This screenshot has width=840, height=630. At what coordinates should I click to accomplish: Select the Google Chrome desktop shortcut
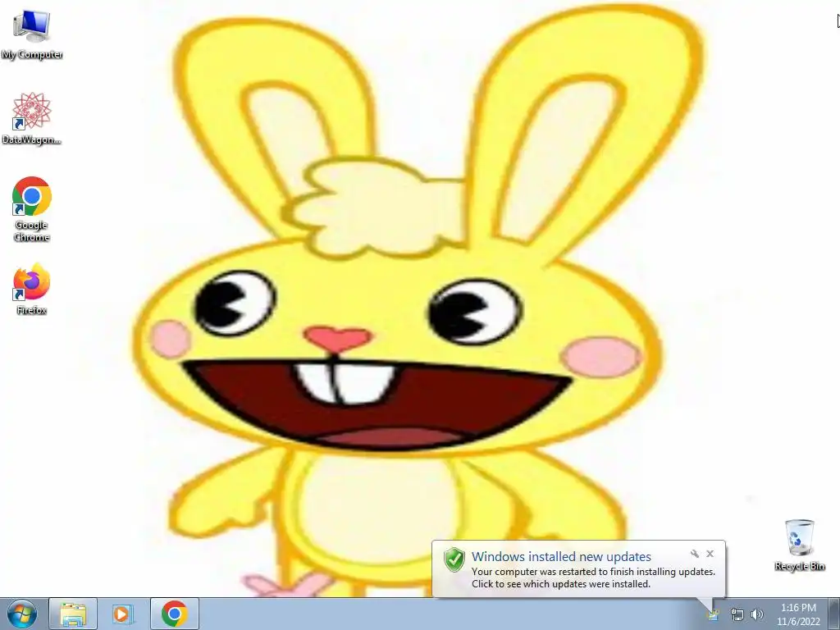32,209
